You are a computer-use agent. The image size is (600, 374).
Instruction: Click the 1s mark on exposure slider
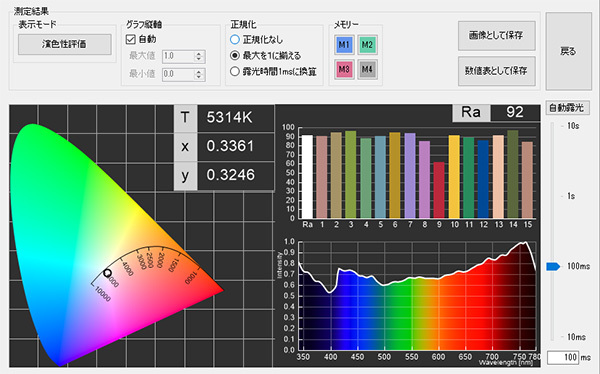click(571, 196)
